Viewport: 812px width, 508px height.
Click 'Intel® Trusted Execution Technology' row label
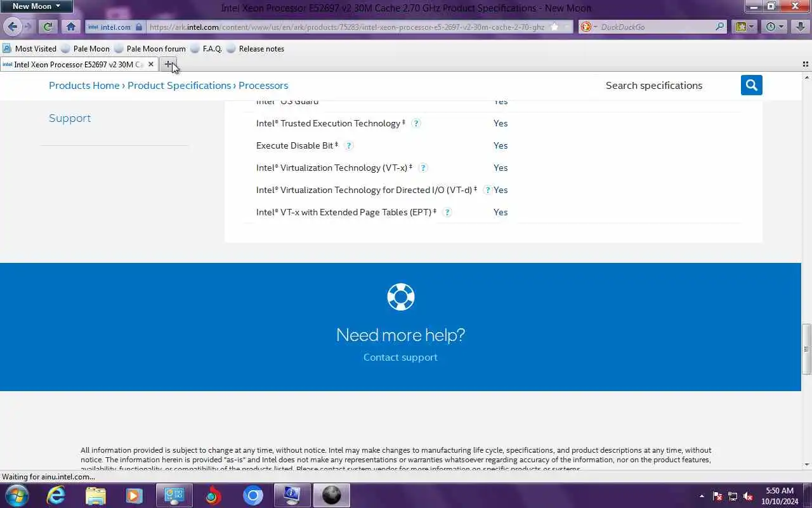click(x=331, y=123)
